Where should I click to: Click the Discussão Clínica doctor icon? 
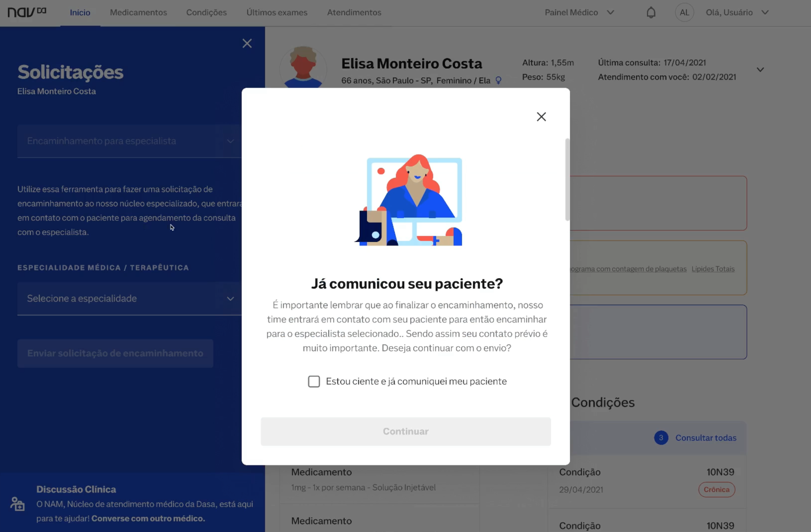(x=18, y=504)
